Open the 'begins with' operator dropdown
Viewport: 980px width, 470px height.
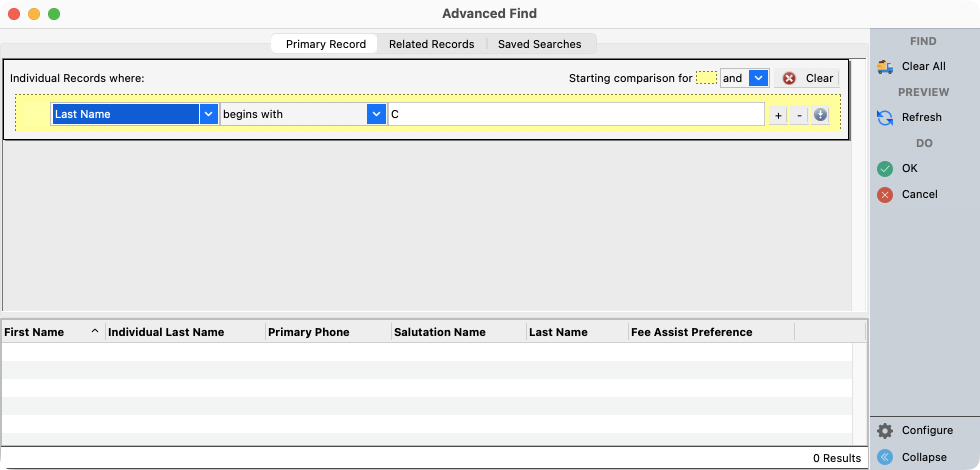(x=376, y=114)
